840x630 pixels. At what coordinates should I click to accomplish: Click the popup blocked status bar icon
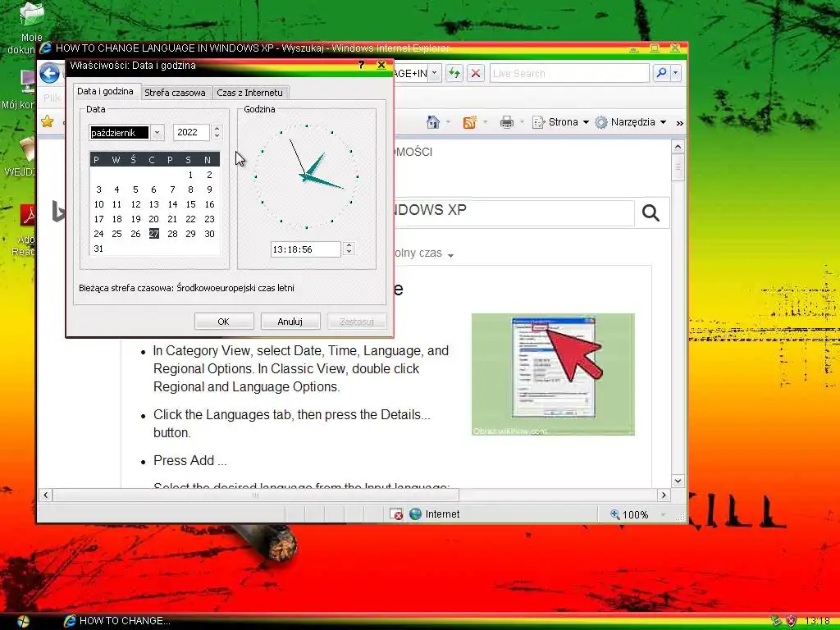[x=396, y=514]
